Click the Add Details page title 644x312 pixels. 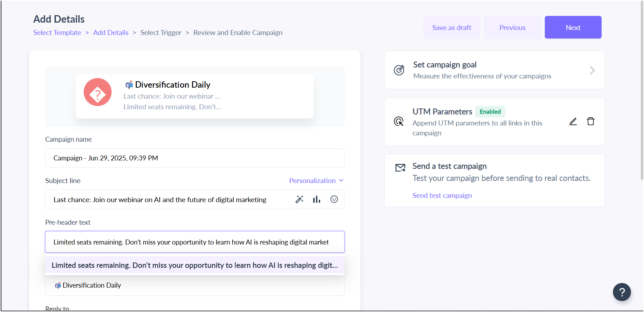[x=59, y=19]
